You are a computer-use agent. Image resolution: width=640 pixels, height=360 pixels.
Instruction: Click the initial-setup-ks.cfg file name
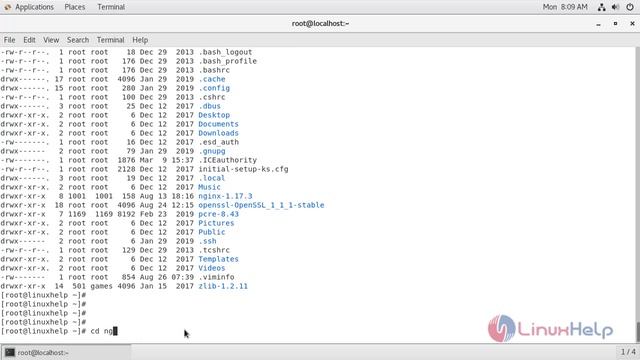(x=243, y=169)
